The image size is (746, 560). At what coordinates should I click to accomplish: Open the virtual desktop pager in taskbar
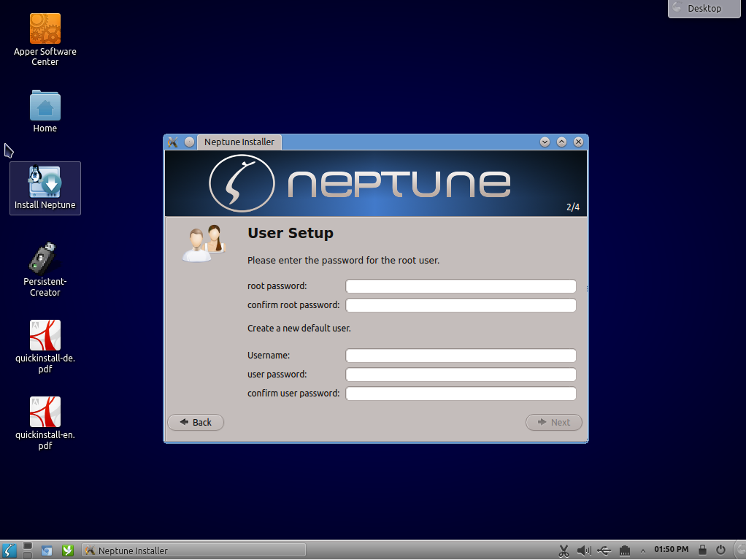pyautogui.click(x=28, y=551)
